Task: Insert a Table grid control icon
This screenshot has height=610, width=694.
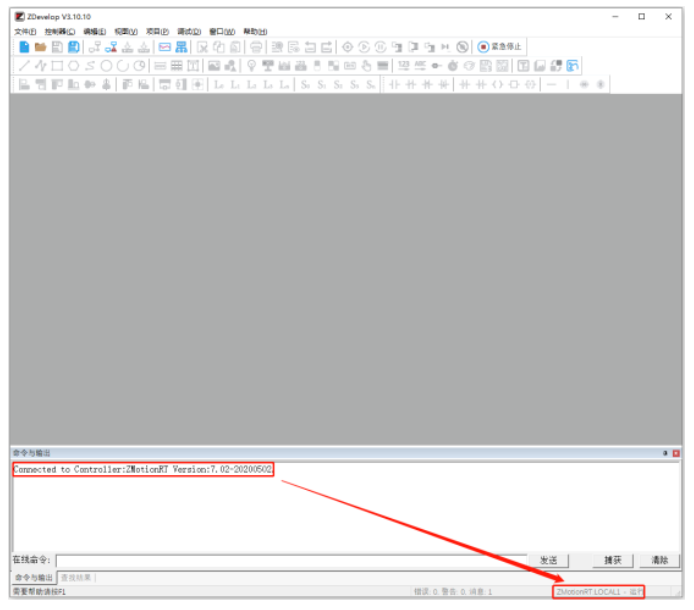Action: 177,66
